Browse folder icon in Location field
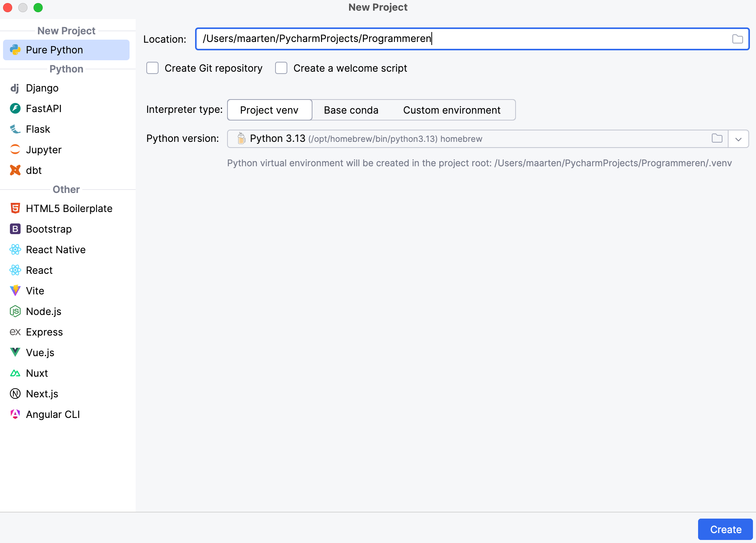This screenshot has width=756, height=543. [737, 39]
